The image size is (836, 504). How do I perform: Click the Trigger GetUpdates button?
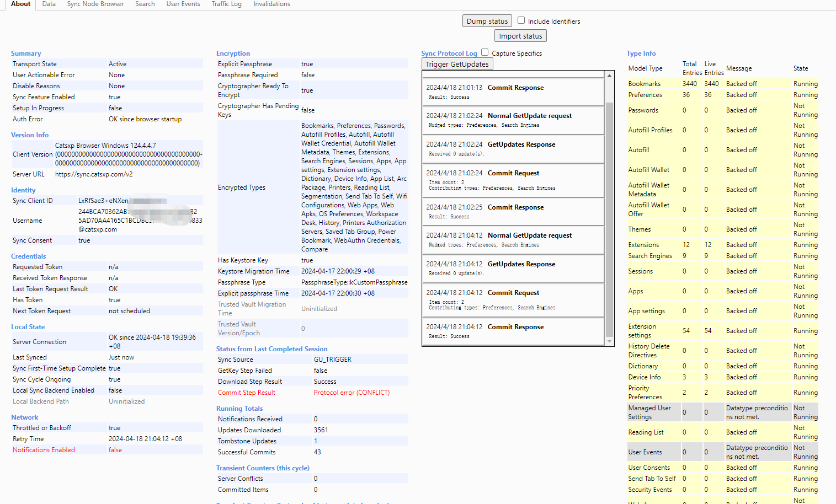pos(457,64)
